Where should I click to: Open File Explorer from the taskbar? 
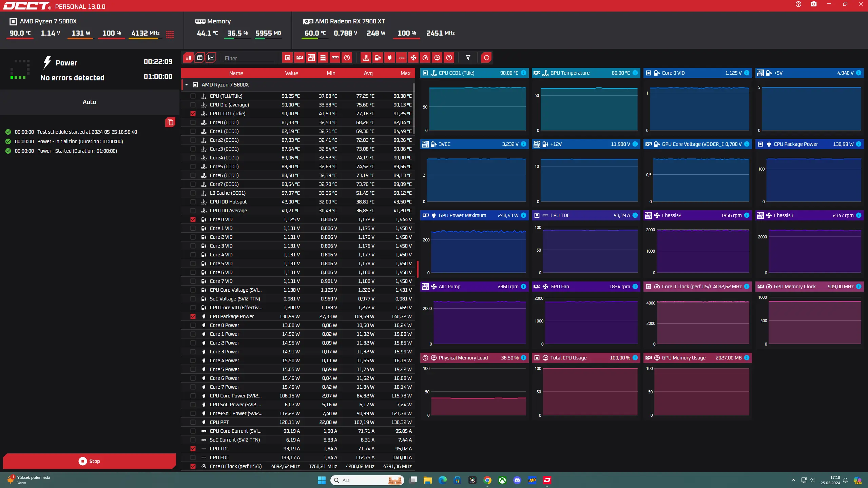point(428,480)
